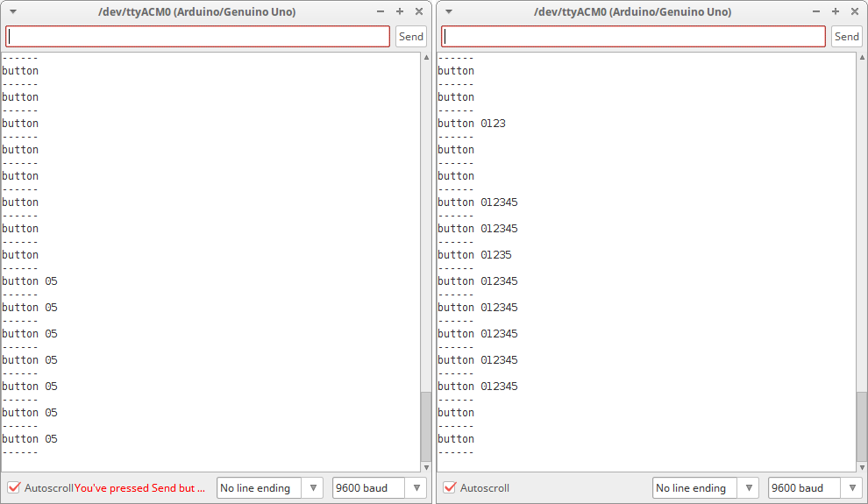The height and width of the screenshot is (504, 868).
Task: Click the left monitor scrollbar thumb
Action: tap(426, 427)
